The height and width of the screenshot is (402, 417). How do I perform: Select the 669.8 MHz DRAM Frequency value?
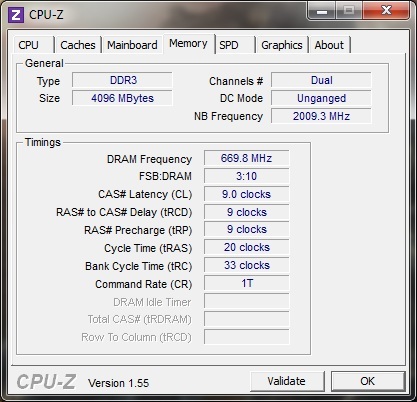click(x=247, y=158)
